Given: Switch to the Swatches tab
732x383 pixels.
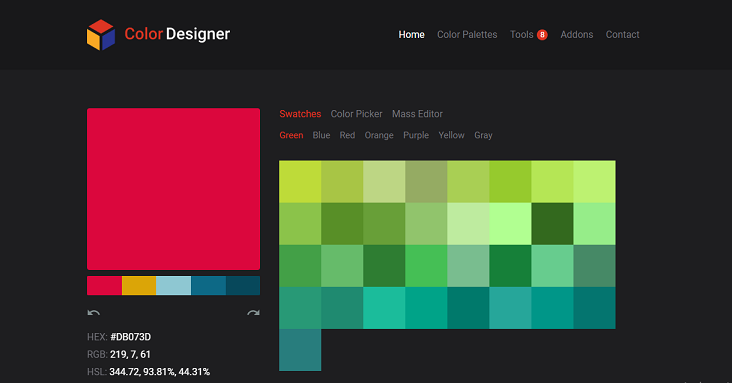Looking at the screenshot, I should pyautogui.click(x=300, y=114).
